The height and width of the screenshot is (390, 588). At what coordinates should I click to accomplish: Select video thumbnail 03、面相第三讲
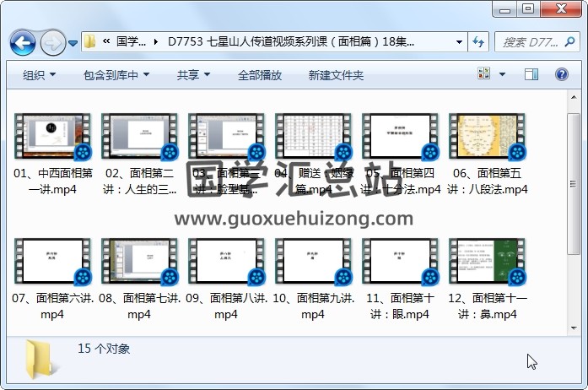pos(226,136)
